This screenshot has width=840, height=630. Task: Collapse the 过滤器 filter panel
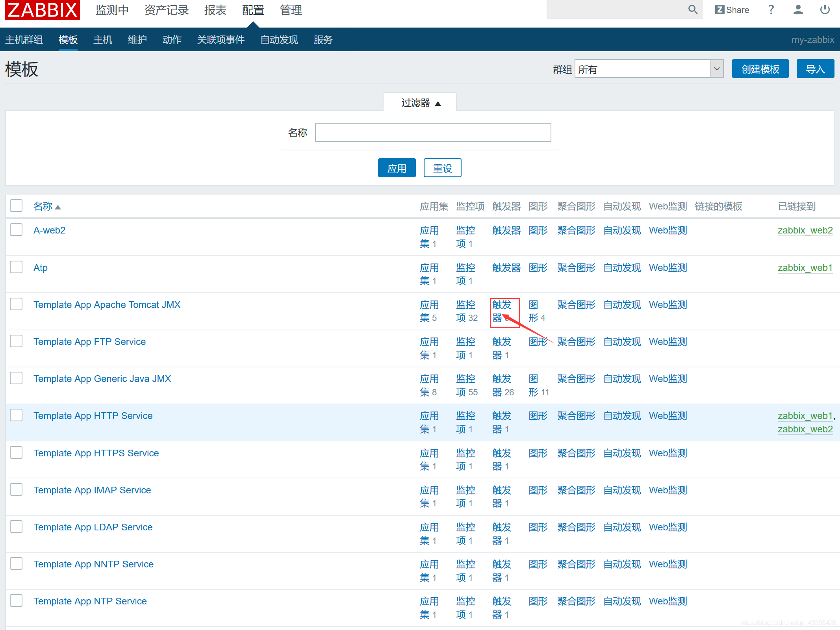pos(420,103)
